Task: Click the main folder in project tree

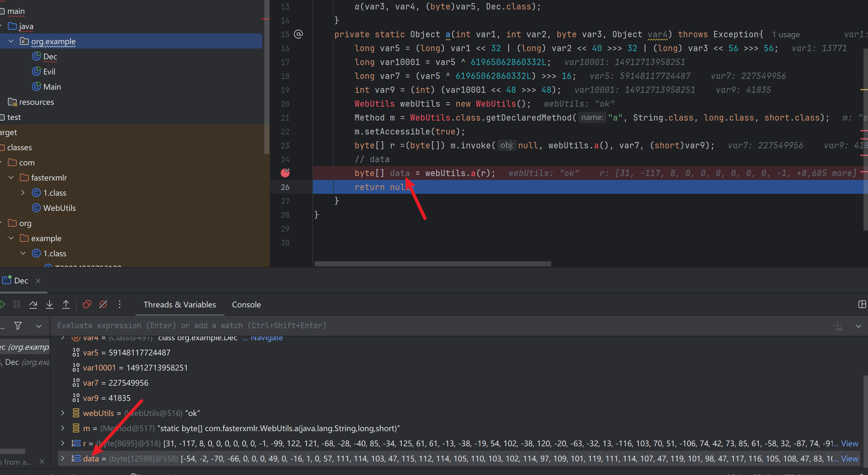Action: (16, 11)
